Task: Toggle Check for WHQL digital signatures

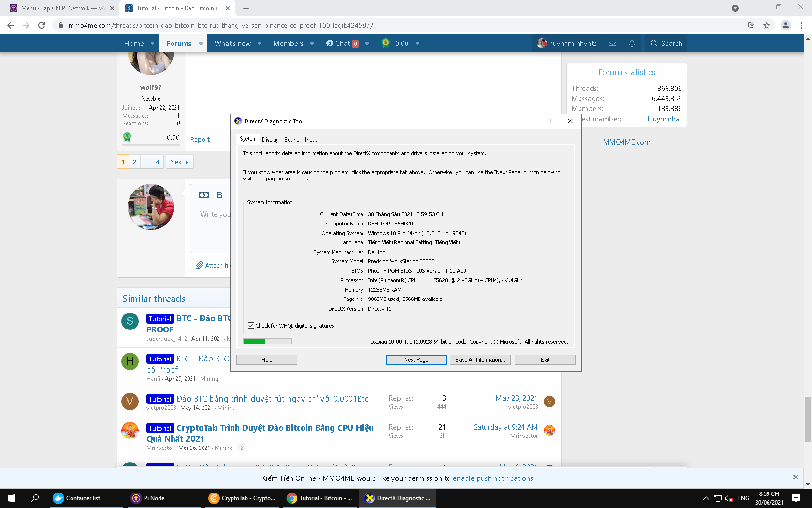Action: tap(251, 326)
